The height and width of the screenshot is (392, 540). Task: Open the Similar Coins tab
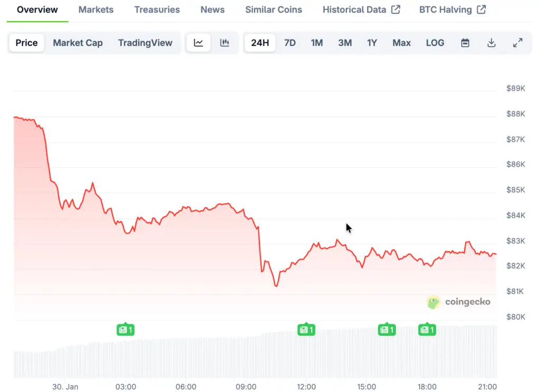[x=274, y=9]
